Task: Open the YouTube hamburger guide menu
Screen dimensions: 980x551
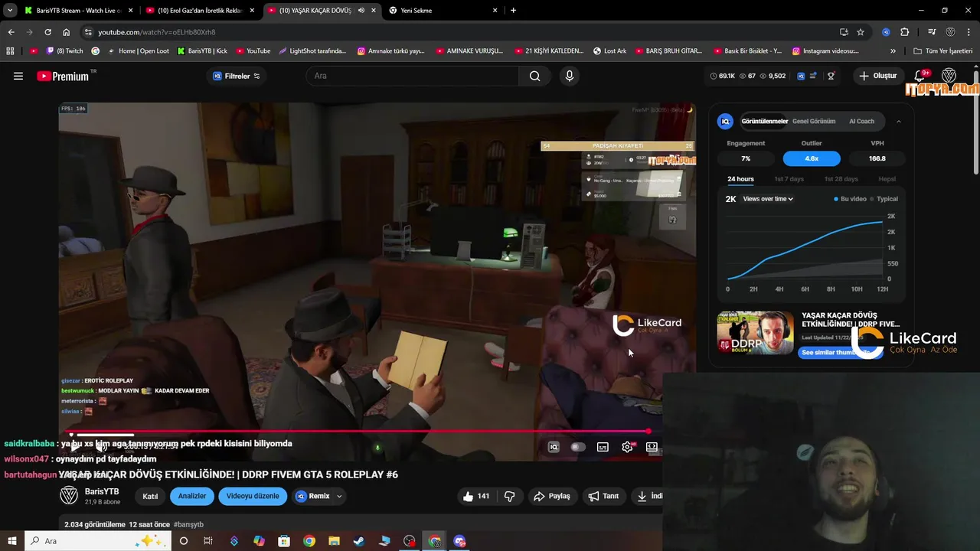Action: coord(18,76)
